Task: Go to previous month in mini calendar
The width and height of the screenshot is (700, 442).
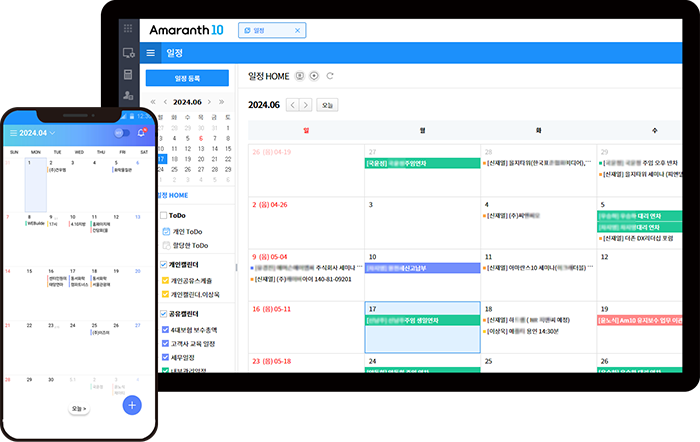Action: pos(165,102)
